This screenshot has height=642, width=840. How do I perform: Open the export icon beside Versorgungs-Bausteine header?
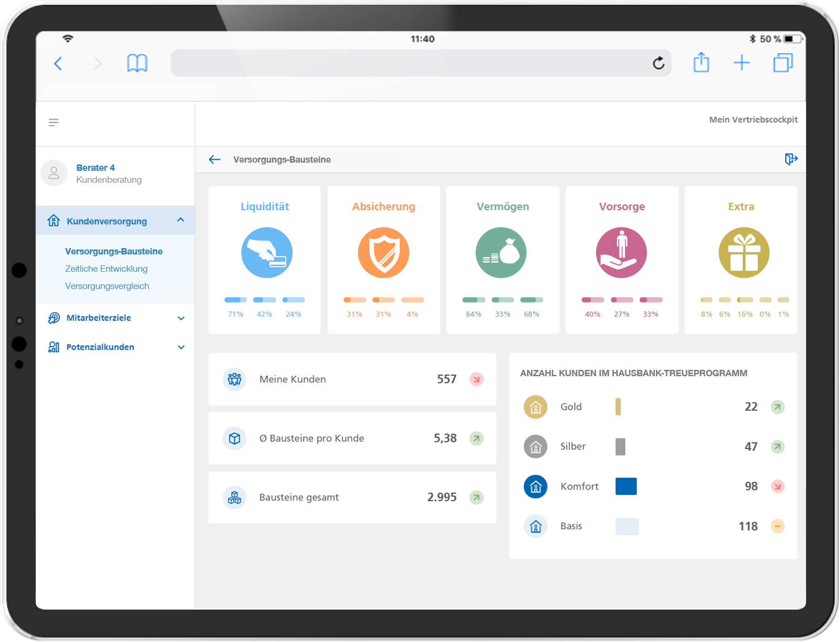coord(791,159)
